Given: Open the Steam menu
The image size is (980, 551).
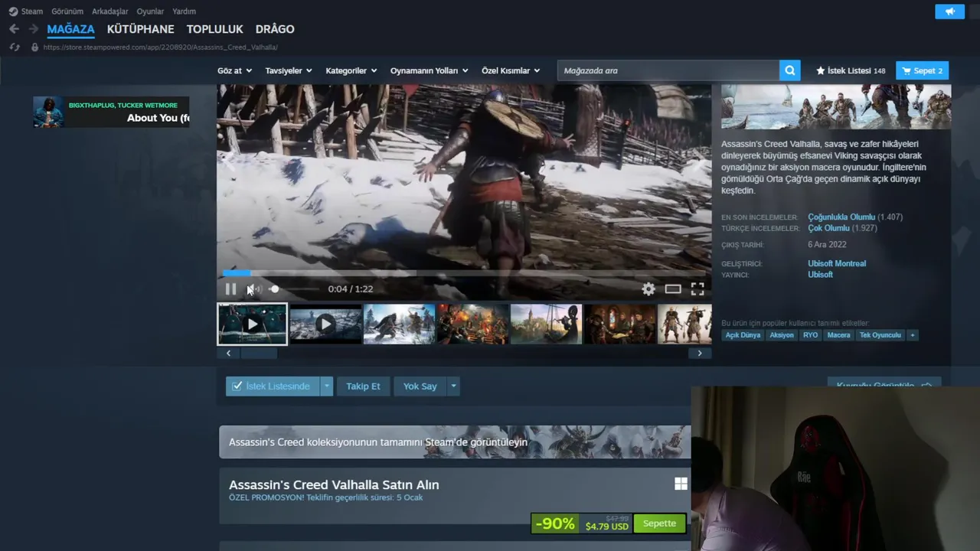Looking at the screenshot, I should pos(31,11).
